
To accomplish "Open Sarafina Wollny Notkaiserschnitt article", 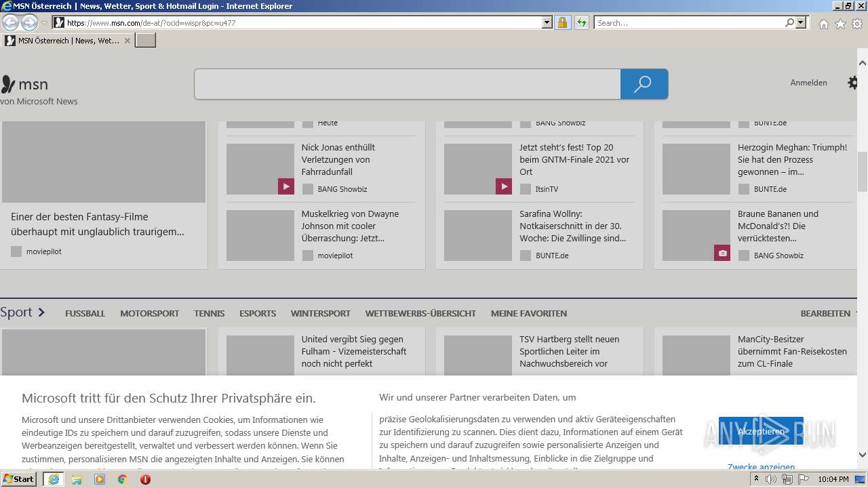I will coord(573,226).
